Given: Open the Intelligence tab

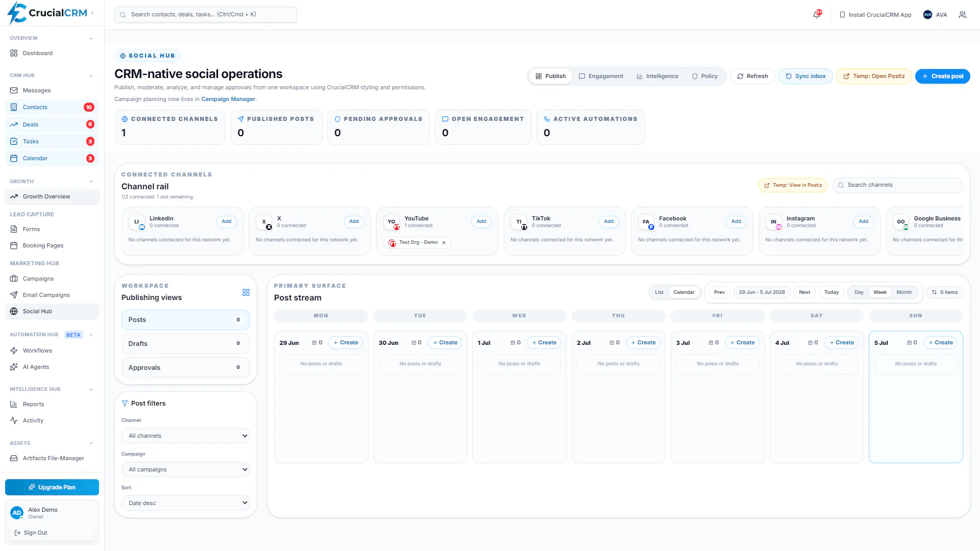Looking at the screenshot, I should tap(657, 76).
